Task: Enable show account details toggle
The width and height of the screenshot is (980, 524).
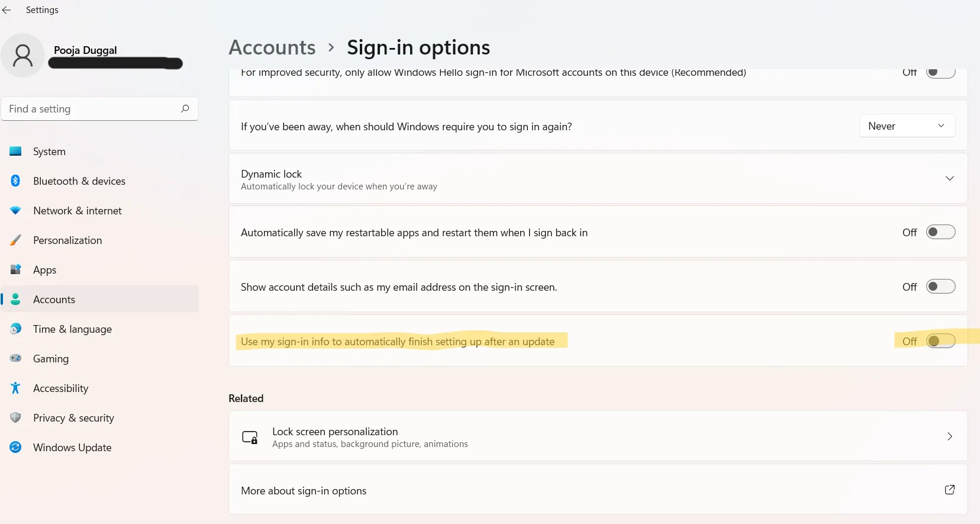Action: pyautogui.click(x=940, y=287)
